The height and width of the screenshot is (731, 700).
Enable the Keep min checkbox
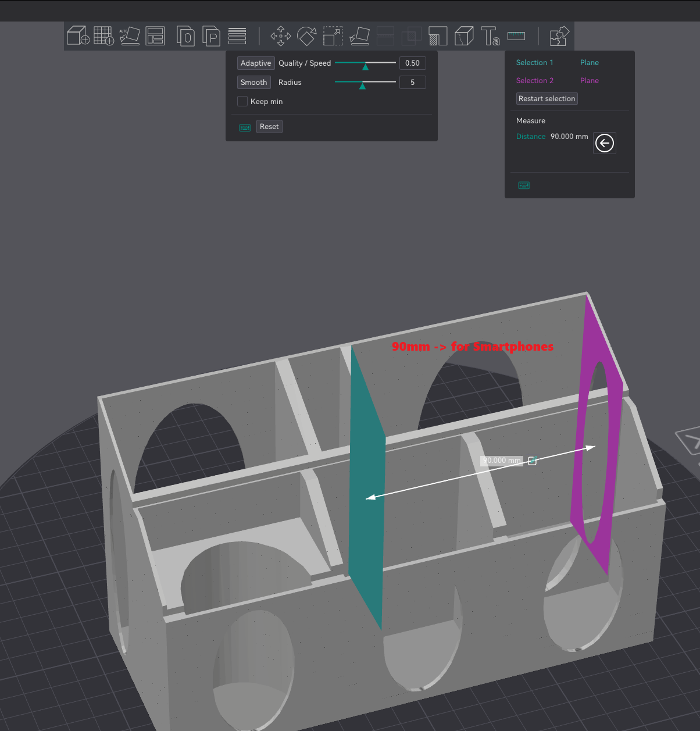(x=242, y=101)
